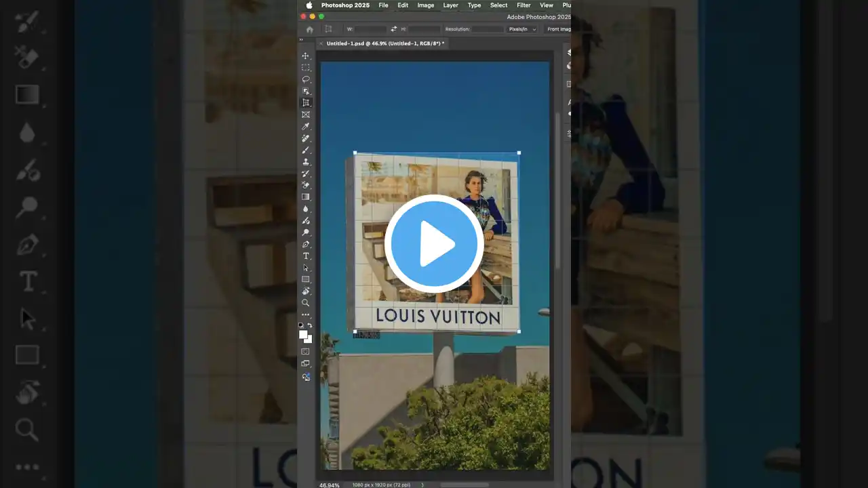Image resolution: width=868 pixels, height=488 pixels.
Task: Toggle Quick Mask mode
Action: click(x=306, y=351)
